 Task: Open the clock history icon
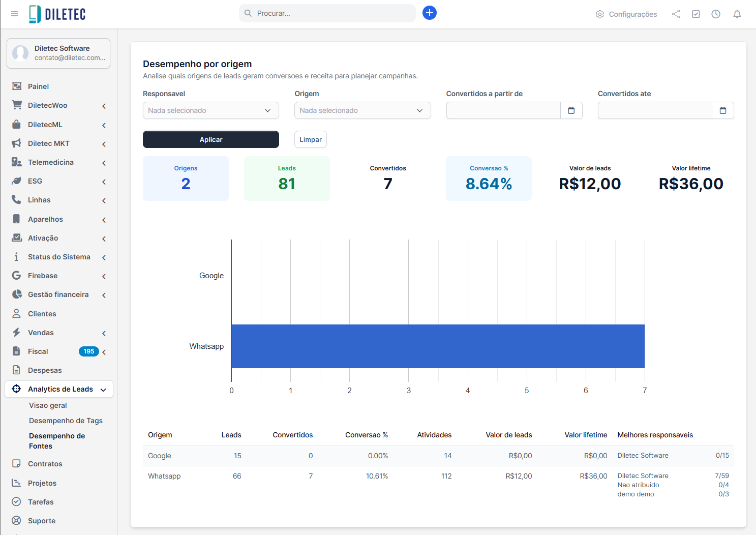tap(716, 14)
